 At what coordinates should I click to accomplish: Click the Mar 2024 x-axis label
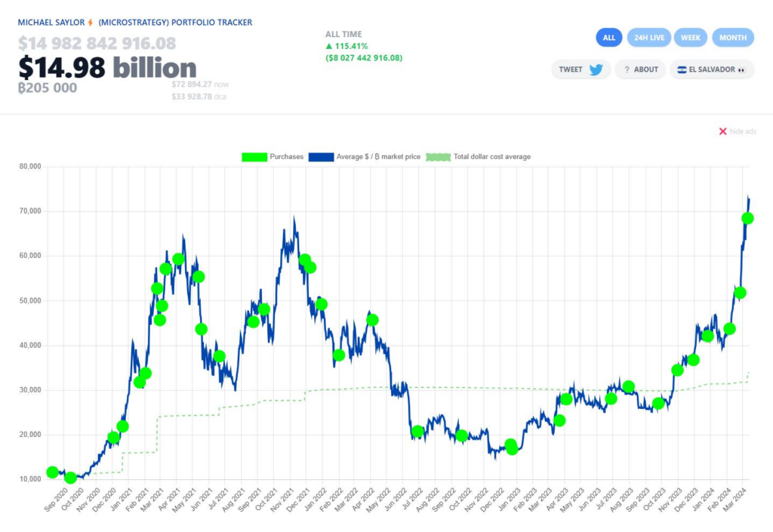pos(736,499)
